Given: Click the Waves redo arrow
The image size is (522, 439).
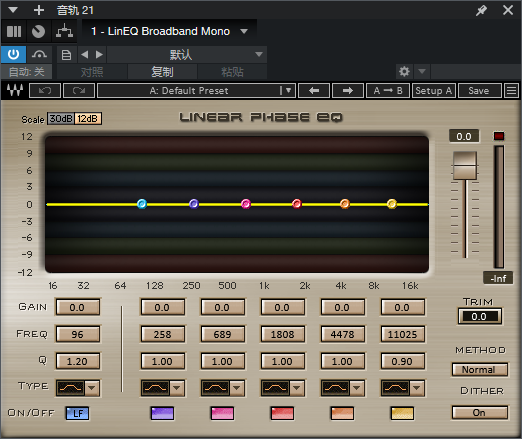Looking at the screenshot, I should 79,91.
